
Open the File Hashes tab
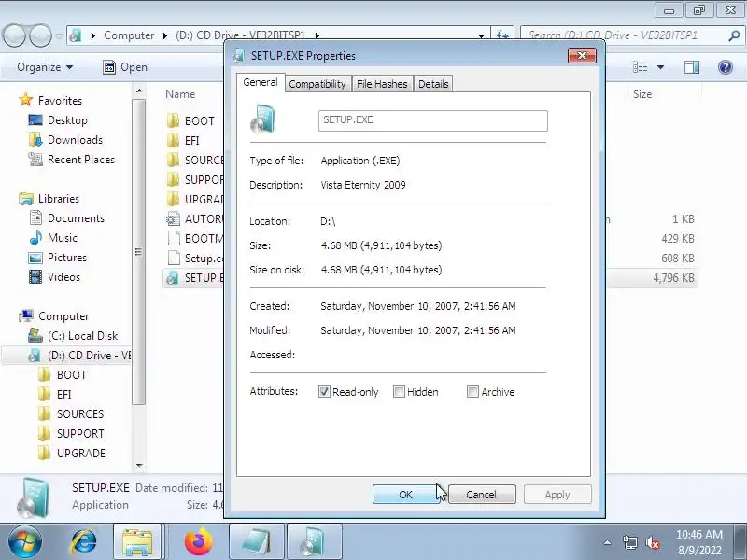382,84
